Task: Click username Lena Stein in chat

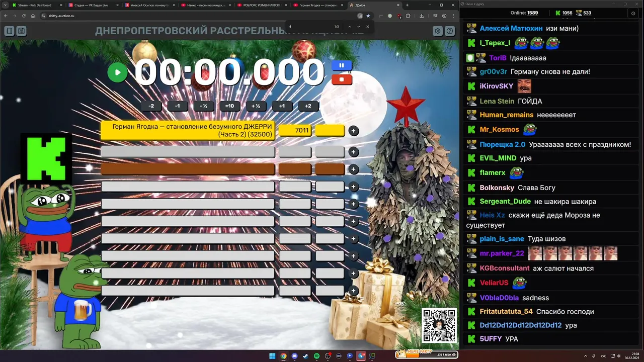Action: (497, 101)
